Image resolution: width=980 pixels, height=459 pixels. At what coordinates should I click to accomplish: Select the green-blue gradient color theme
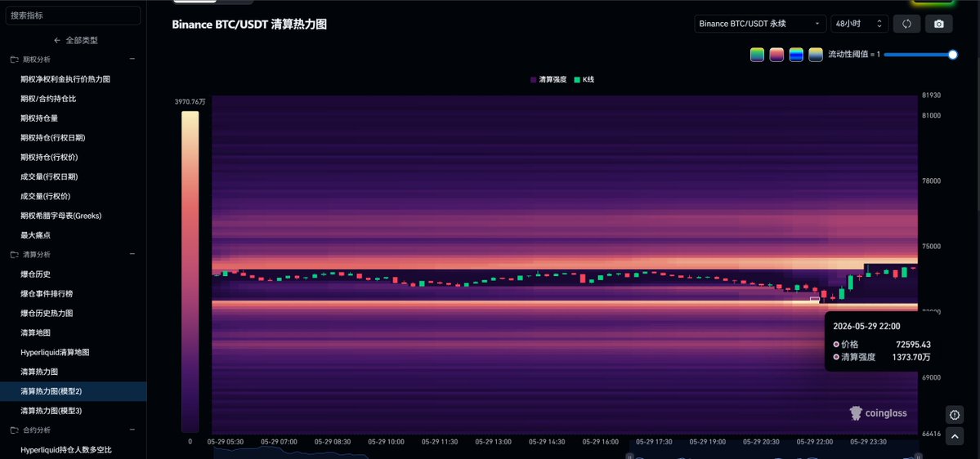pyautogui.click(x=757, y=55)
